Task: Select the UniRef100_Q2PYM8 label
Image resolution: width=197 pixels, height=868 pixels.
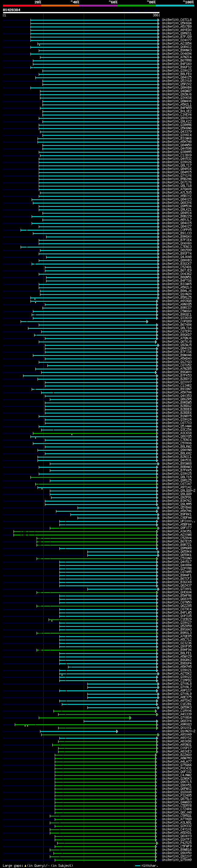Action: click(x=176, y=568)
